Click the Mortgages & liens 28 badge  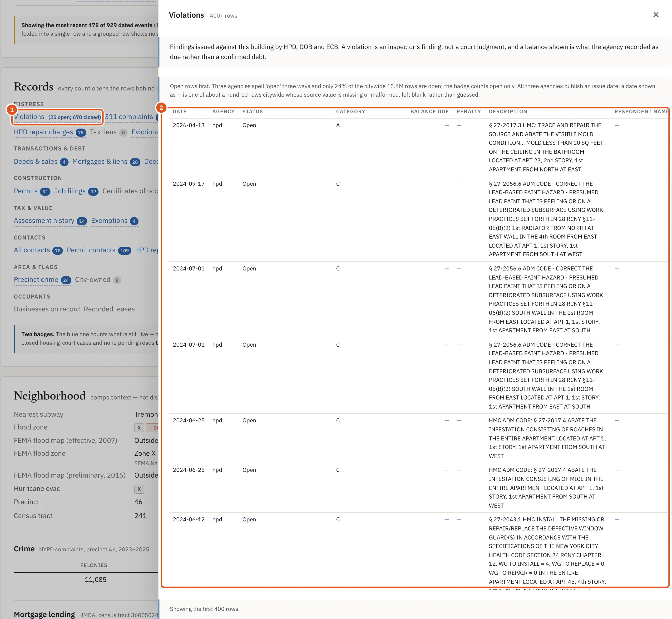135,162
